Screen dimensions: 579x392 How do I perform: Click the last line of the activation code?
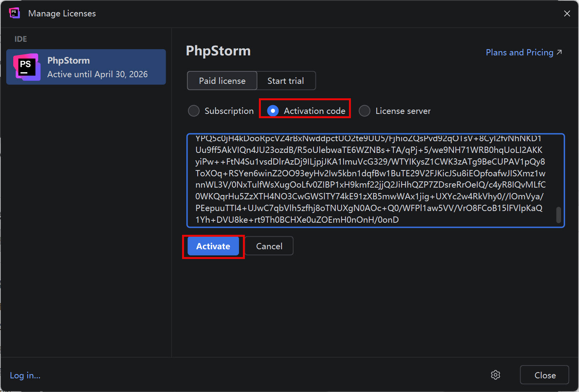[297, 220]
